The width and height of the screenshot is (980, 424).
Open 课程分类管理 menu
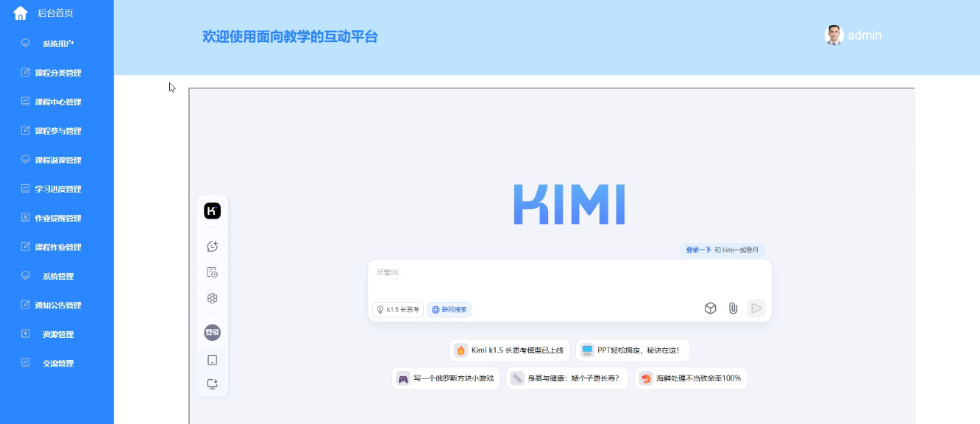click(57, 73)
